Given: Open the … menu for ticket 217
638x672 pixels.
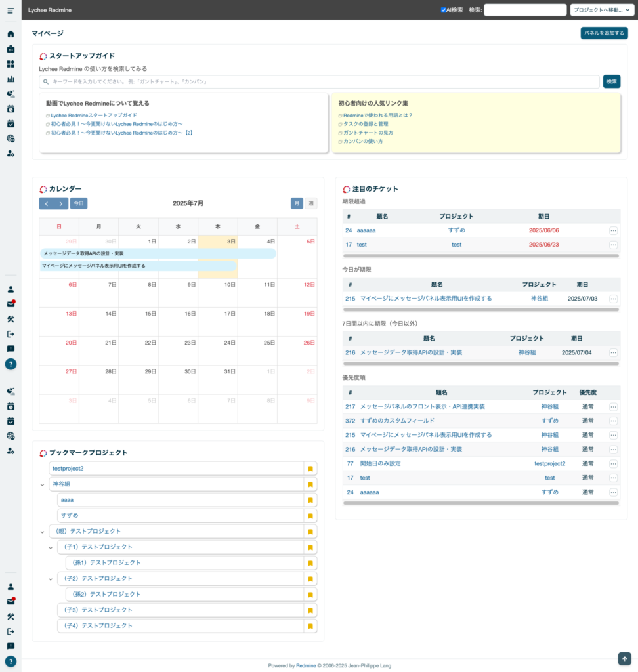Looking at the screenshot, I should coord(613,407).
